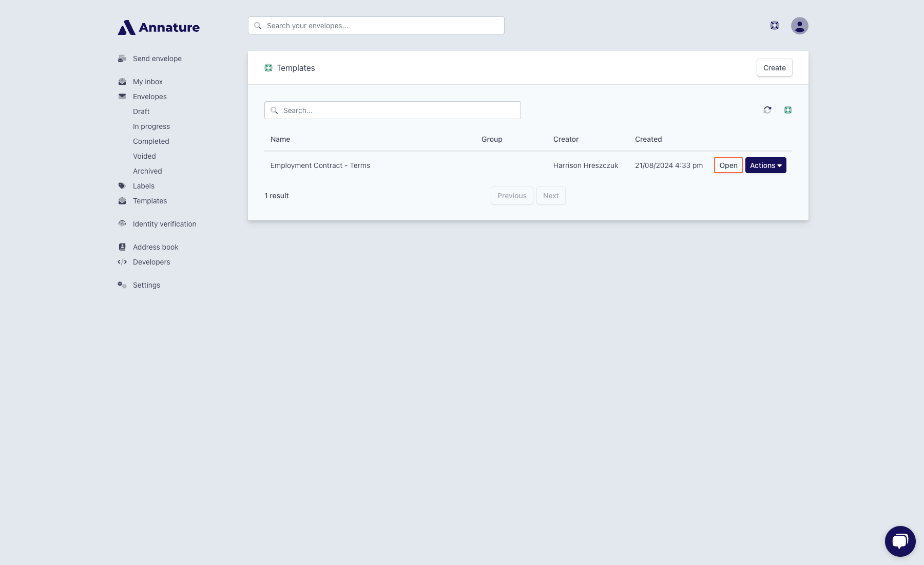924x565 pixels.
Task: Open Envelopes section
Action: coord(150,97)
